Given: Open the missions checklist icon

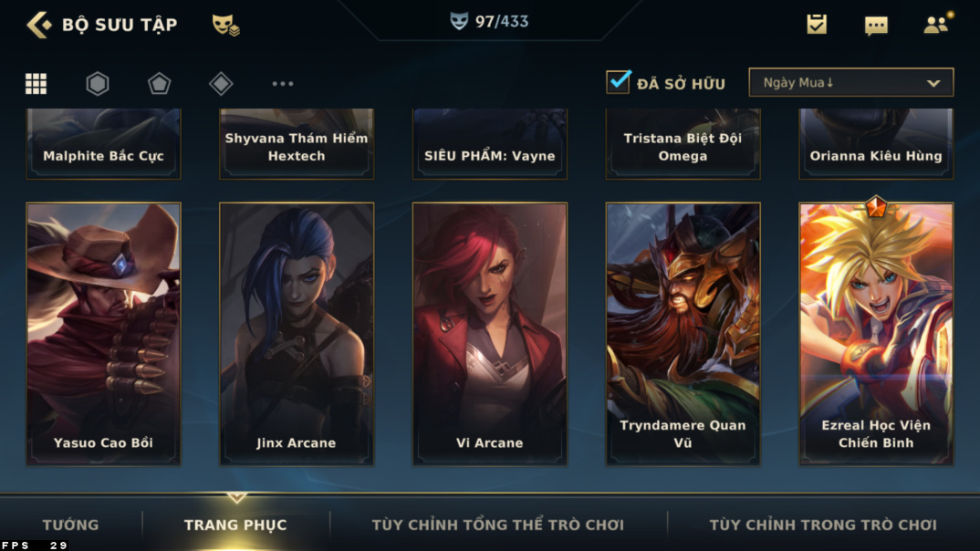Looking at the screenshot, I should (817, 25).
